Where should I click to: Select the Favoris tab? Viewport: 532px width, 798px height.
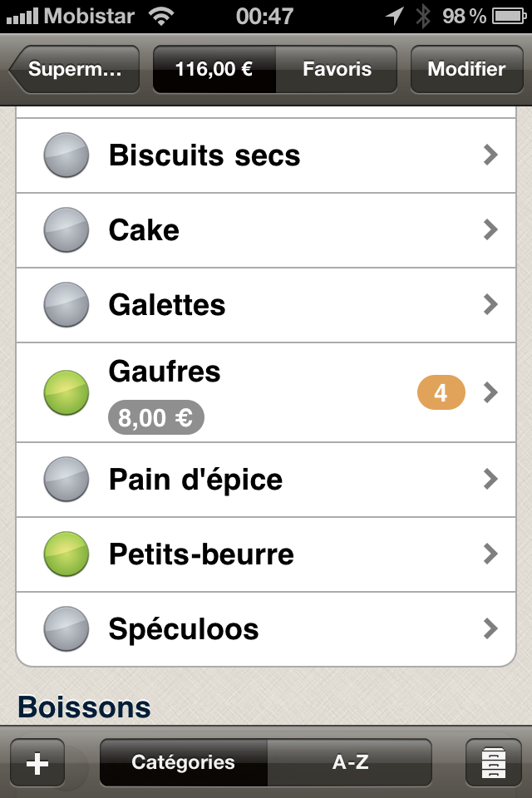tap(337, 69)
